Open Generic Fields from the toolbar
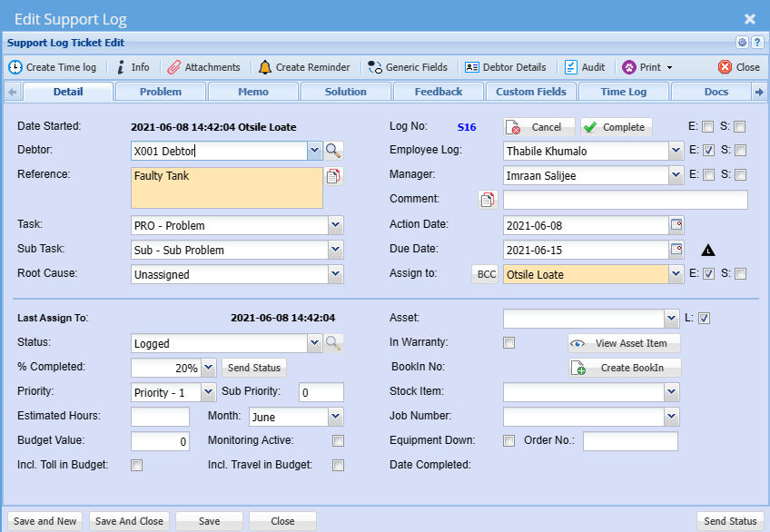The height and width of the screenshot is (532, 770). (x=407, y=67)
